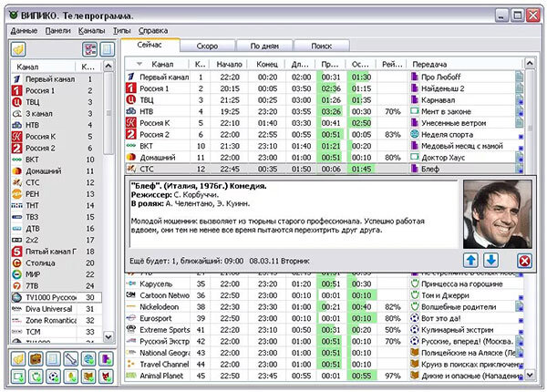This screenshot has width=547, height=392.
Task: Click the yellow folder icon above the channel list
Action: point(18,49)
